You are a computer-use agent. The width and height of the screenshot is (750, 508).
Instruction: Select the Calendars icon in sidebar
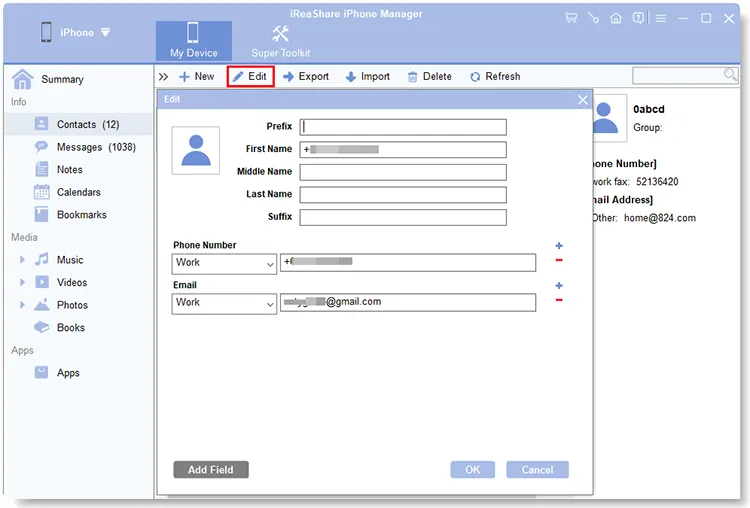pos(42,192)
